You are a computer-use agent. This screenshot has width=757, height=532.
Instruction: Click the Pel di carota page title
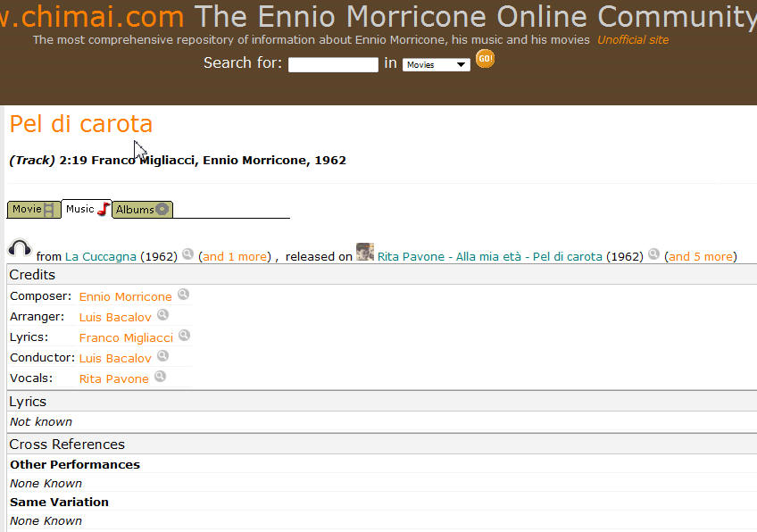pos(81,124)
